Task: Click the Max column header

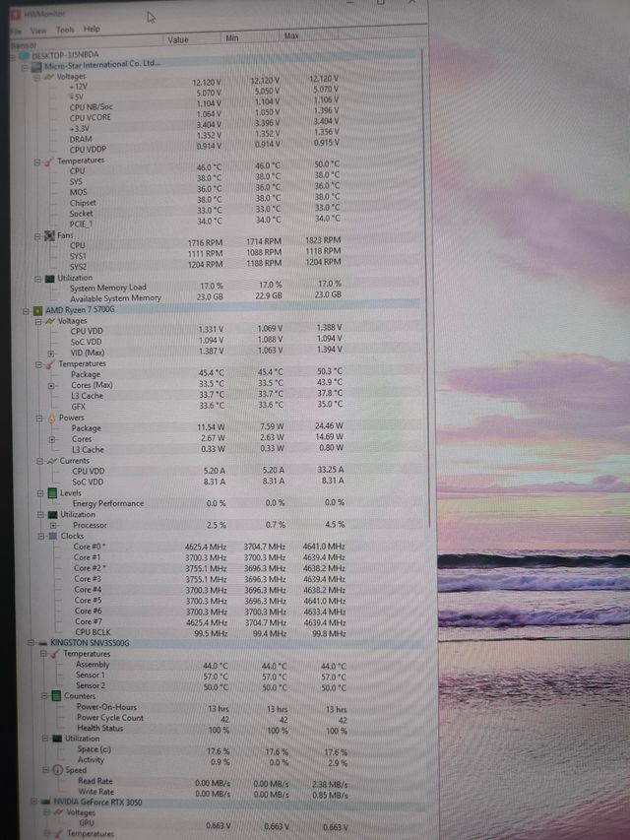Action: pos(308,36)
